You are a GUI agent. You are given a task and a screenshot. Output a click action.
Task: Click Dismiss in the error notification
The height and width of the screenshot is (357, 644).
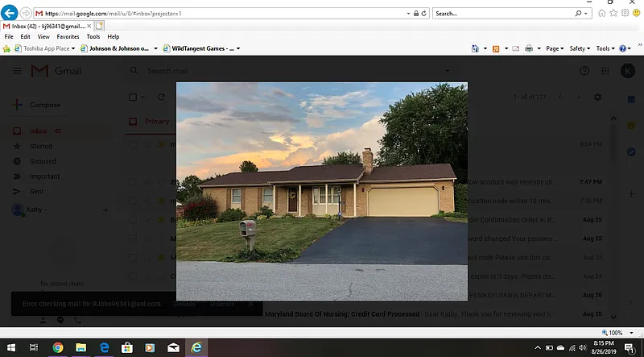[222, 304]
